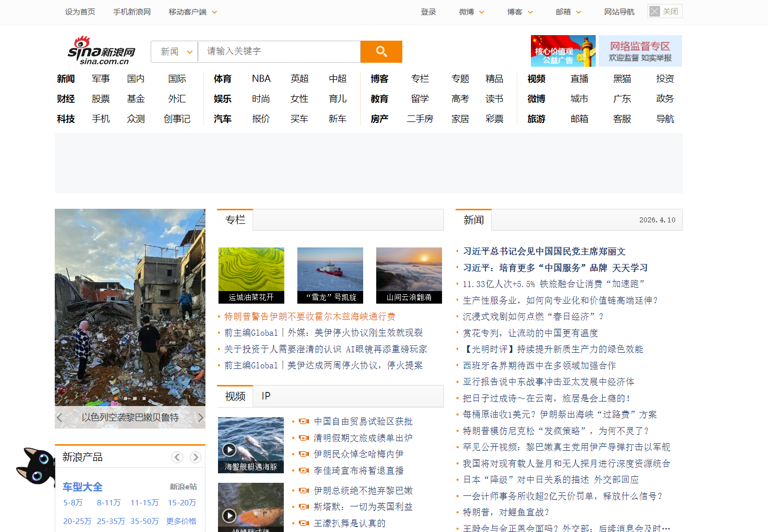Open the 微博 dropdown menu

471,12
